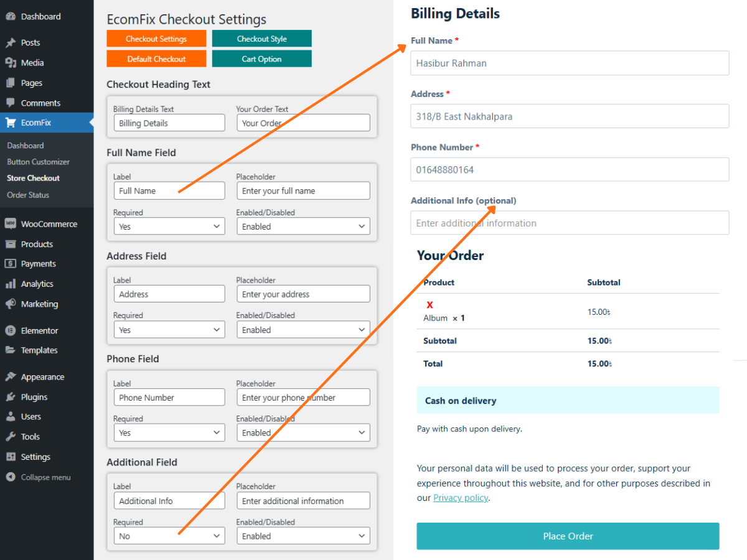747x560 pixels.
Task: Click the Posts pushpin icon
Action: pos(11,43)
